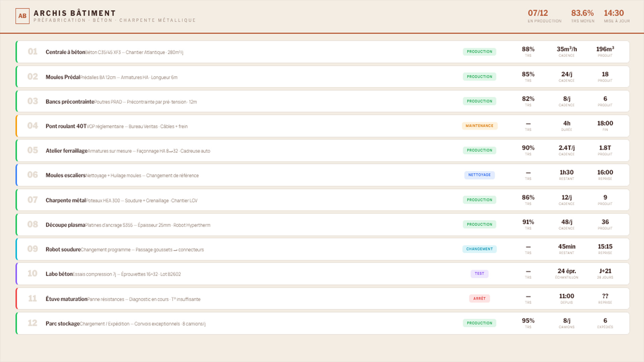Select the Charpente métal row header
This screenshot has width=644, height=362.
66,200
